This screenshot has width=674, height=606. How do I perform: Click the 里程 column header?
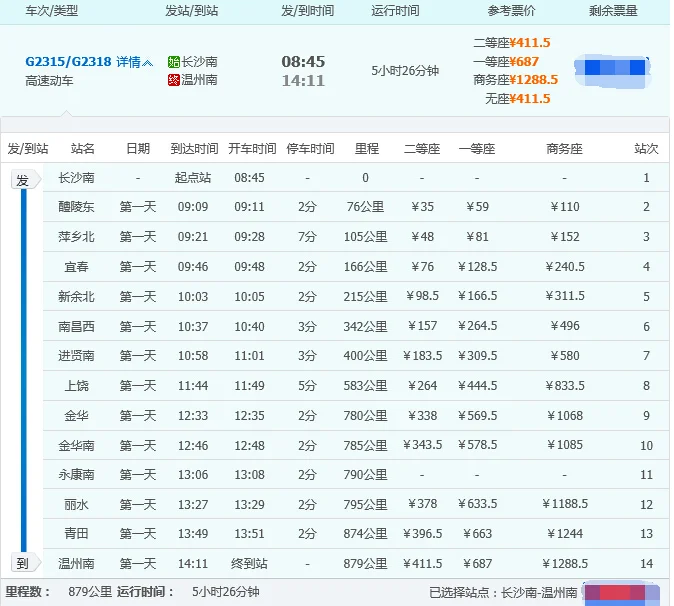[x=367, y=149]
